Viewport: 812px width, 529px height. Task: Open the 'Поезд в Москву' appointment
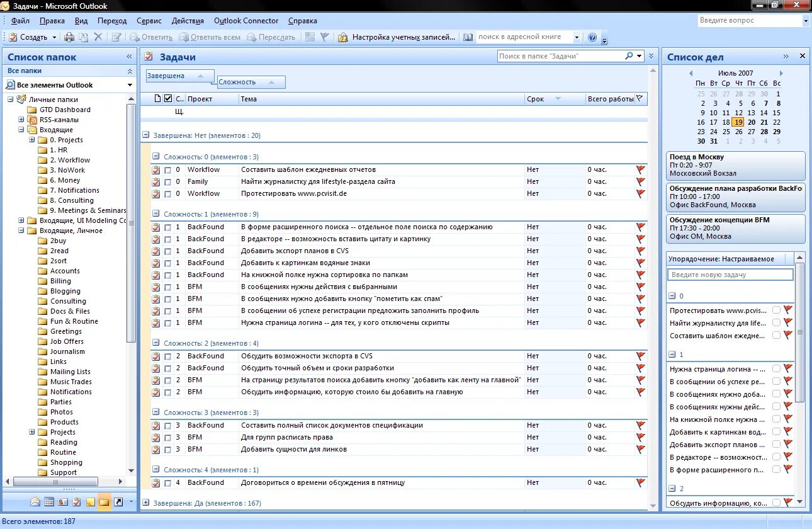[735, 165]
